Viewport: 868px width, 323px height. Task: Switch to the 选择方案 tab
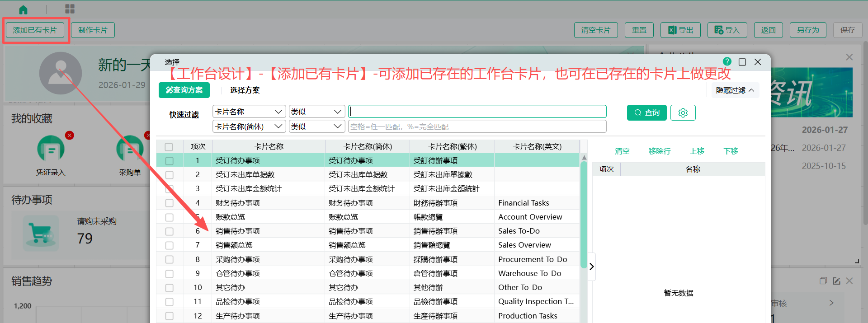245,90
